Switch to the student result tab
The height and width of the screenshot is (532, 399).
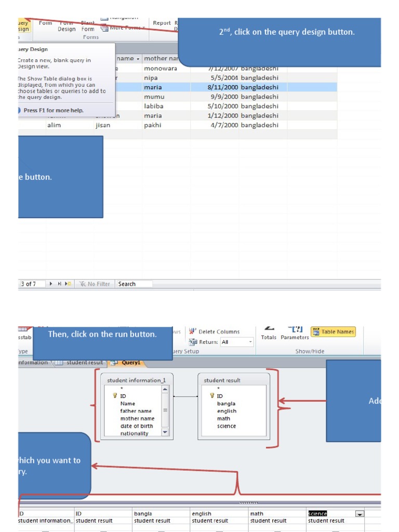click(x=79, y=362)
